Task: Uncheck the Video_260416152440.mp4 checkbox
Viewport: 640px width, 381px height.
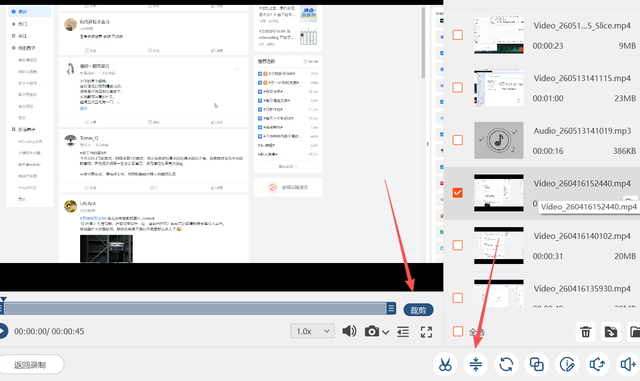Action: 458,193
